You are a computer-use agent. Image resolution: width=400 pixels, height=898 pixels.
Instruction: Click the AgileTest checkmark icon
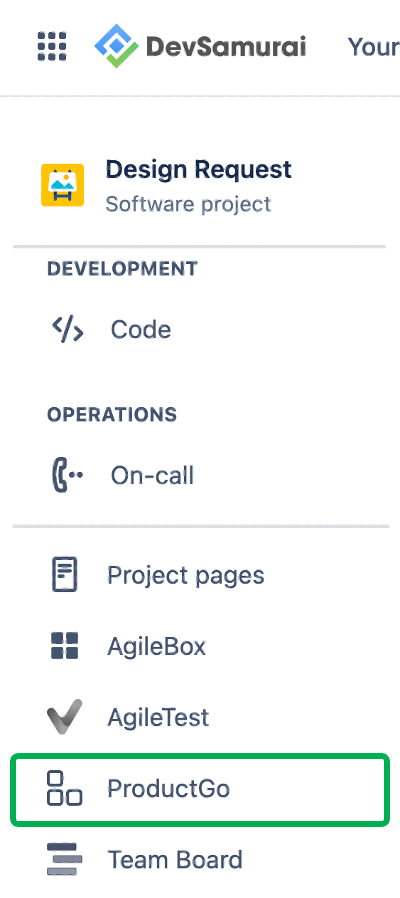pos(64,717)
